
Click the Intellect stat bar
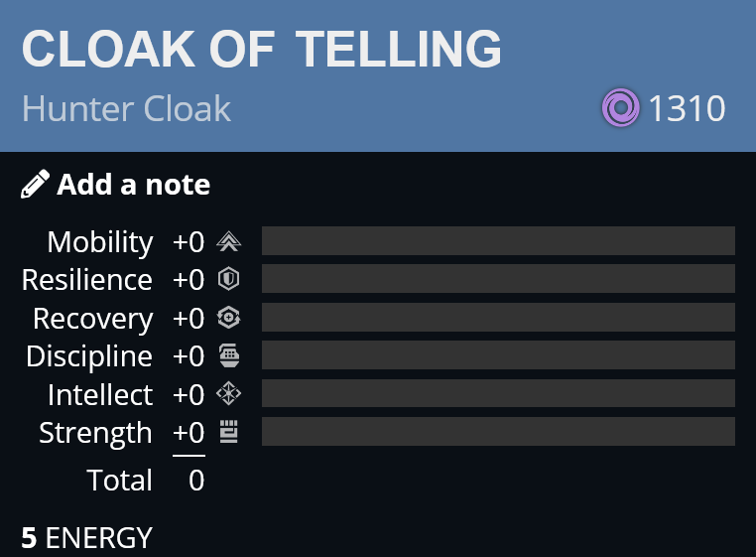[498, 393]
